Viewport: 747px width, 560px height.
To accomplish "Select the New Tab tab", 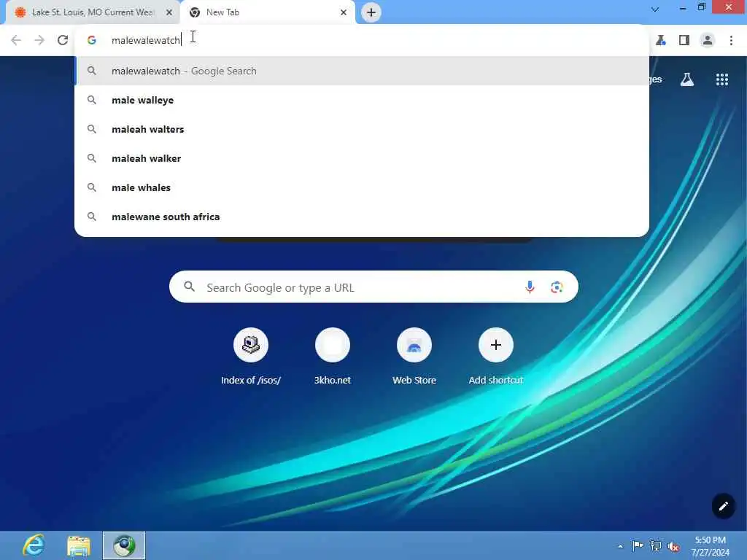I will [x=267, y=12].
